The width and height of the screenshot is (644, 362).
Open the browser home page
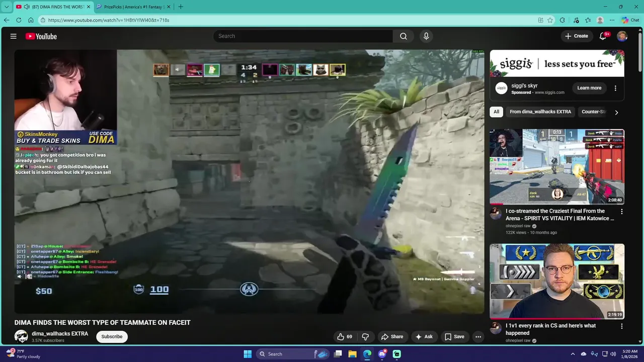(31, 20)
